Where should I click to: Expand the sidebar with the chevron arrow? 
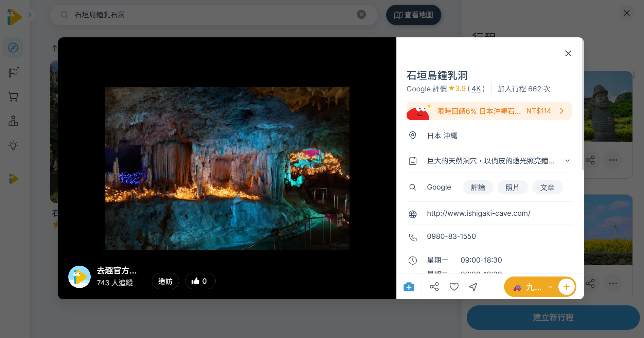pos(30,15)
